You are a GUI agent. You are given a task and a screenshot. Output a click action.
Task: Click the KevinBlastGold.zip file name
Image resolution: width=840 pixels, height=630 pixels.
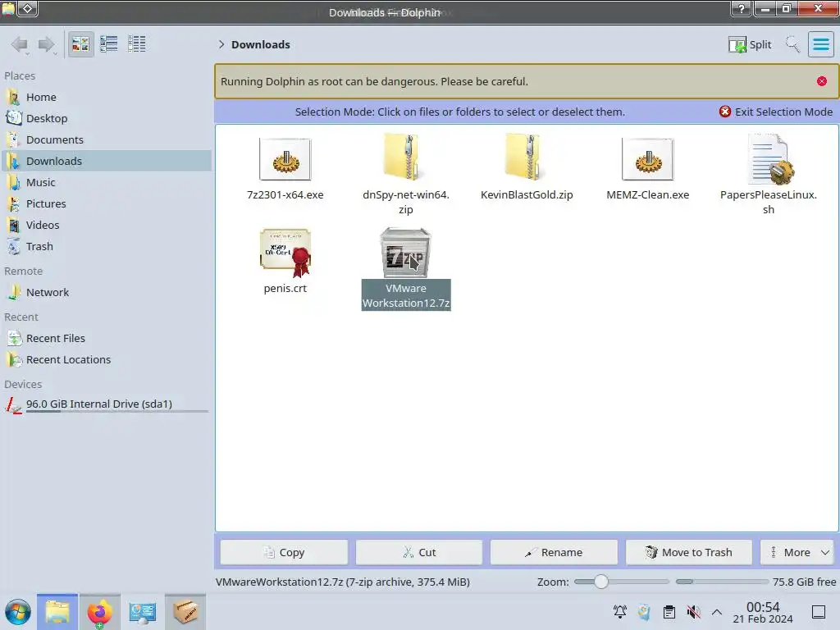click(527, 195)
